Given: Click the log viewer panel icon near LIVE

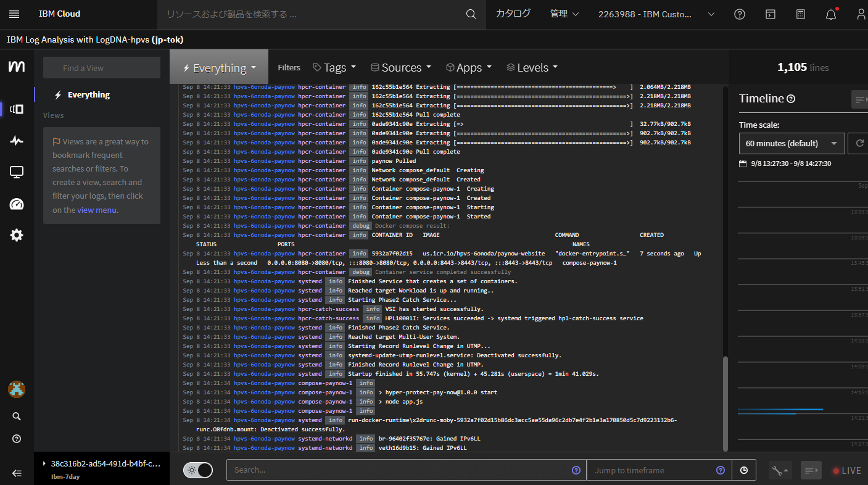Looking at the screenshot, I should [811, 470].
